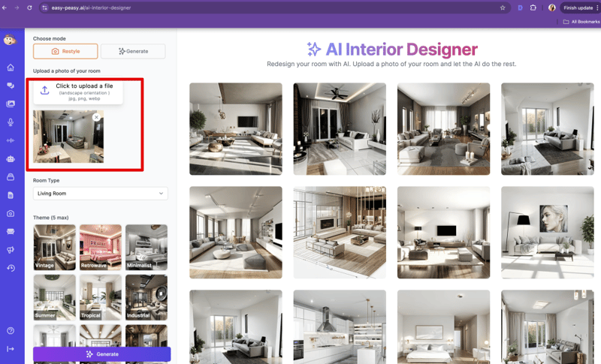Remove the uploaded room photo

click(x=96, y=117)
